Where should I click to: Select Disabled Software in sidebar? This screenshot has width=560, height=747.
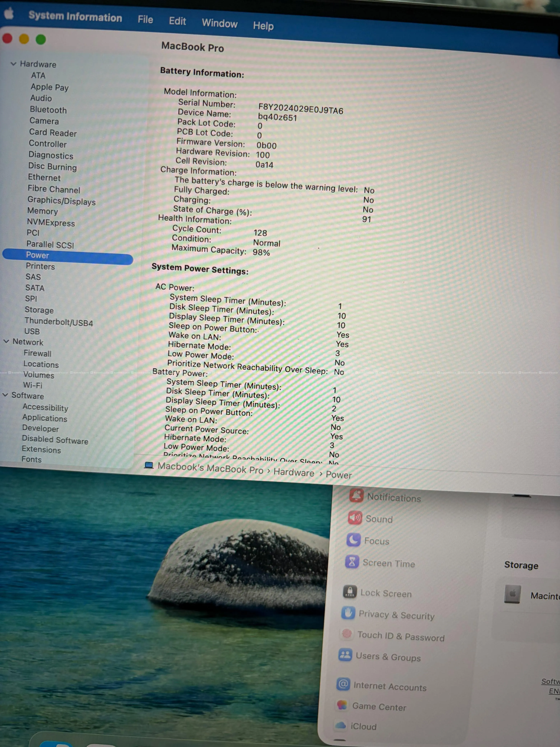[55, 440]
